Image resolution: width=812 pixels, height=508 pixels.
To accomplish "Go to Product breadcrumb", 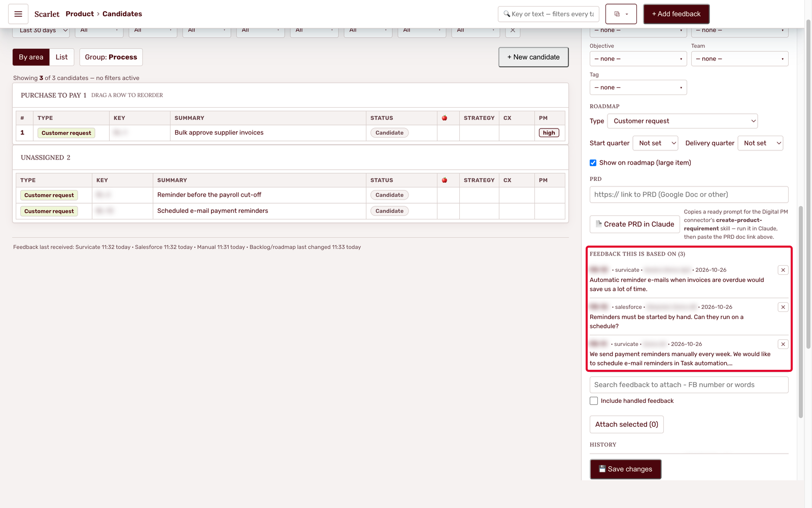I will [80, 14].
